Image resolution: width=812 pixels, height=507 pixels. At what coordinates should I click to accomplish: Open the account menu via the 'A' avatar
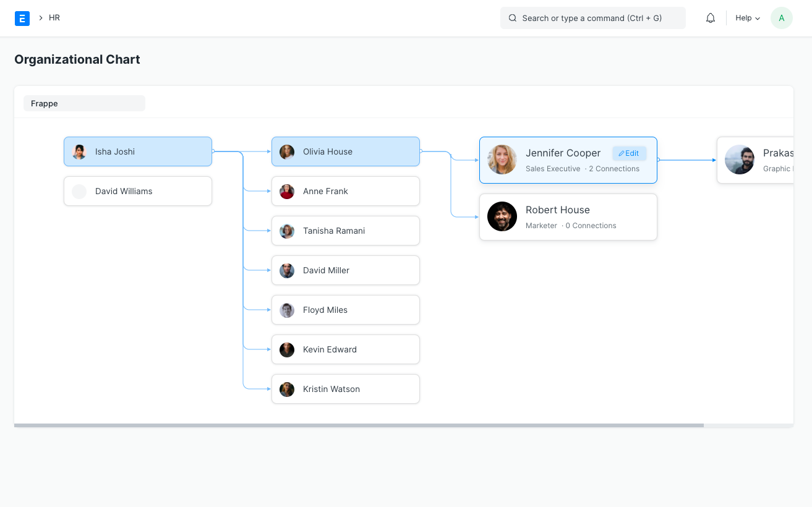point(781,18)
